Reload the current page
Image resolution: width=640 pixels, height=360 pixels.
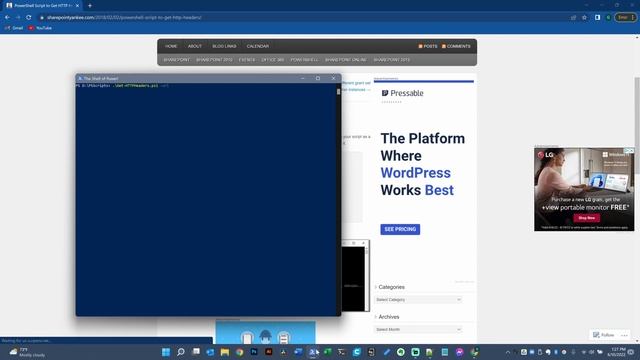[29, 18]
